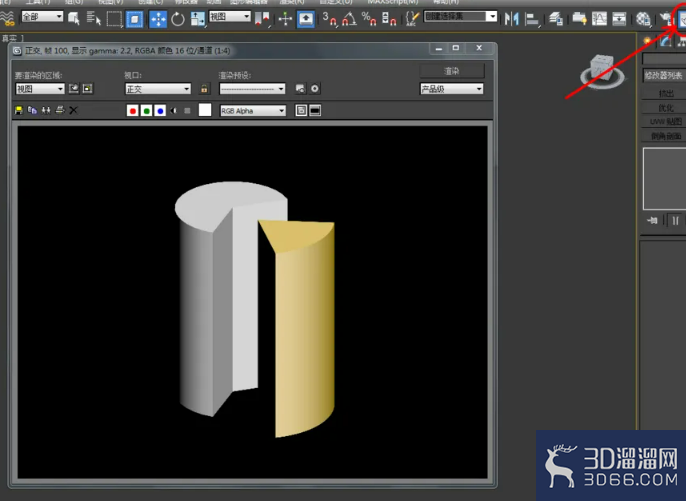
Task: Clone the rendered frame window
Action: [x=46, y=110]
